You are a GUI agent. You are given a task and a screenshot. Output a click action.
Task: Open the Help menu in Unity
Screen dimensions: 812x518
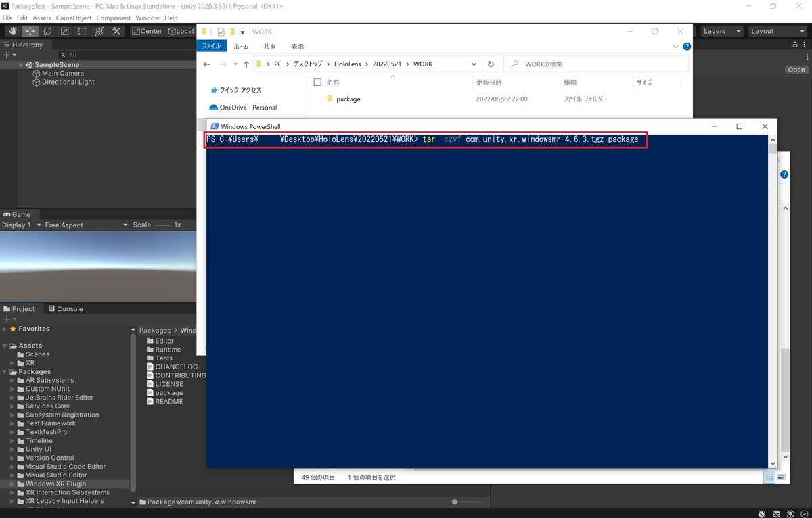click(171, 18)
